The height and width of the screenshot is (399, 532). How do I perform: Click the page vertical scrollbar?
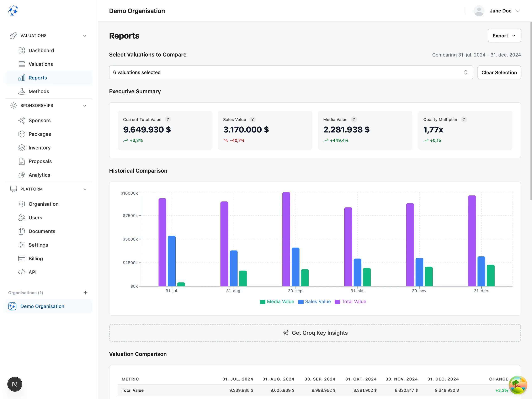point(531,111)
